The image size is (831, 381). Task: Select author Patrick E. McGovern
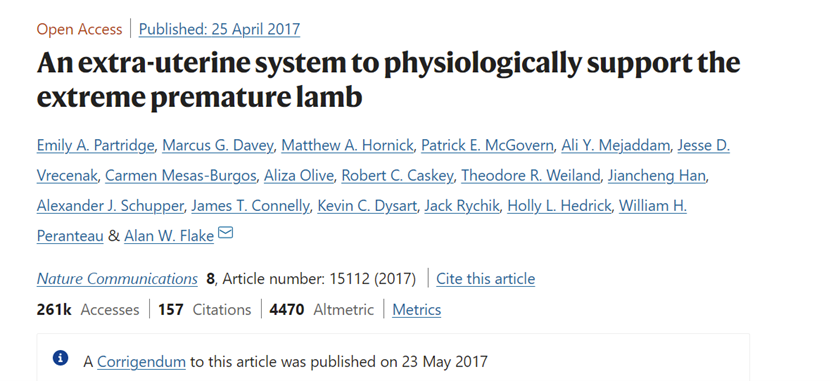(487, 145)
